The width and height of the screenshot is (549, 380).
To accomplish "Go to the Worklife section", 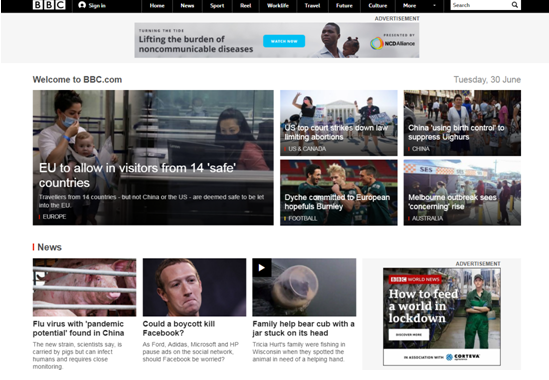I will coord(278,6).
